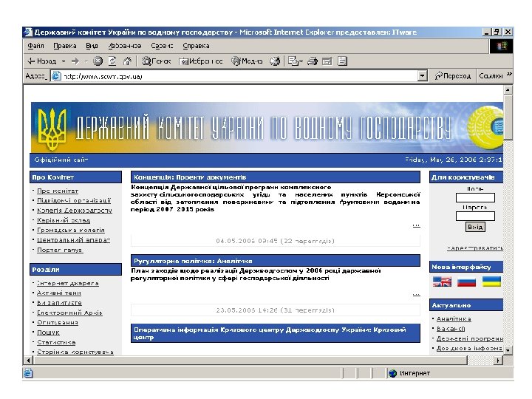Open the Favorites (Избранное) toolbar button

pyautogui.click(x=201, y=61)
